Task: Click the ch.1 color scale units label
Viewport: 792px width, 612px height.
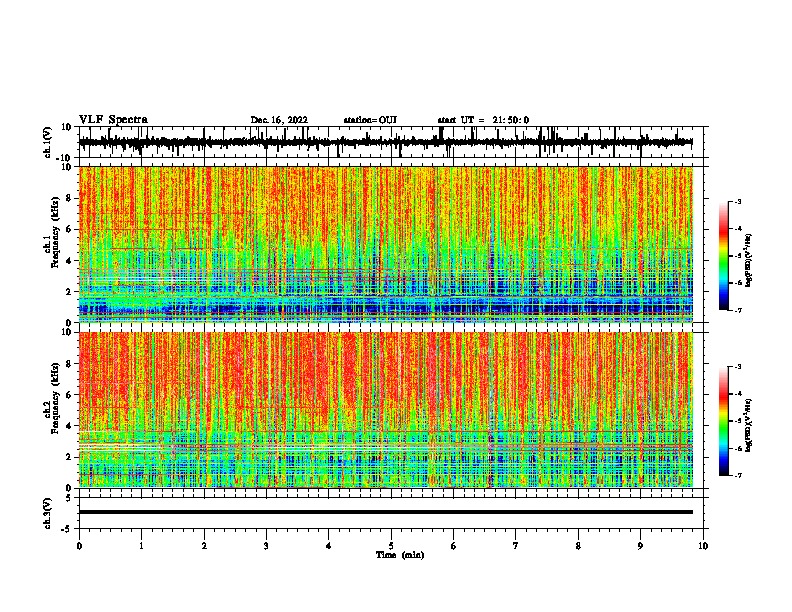Action: pyautogui.click(x=749, y=260)
